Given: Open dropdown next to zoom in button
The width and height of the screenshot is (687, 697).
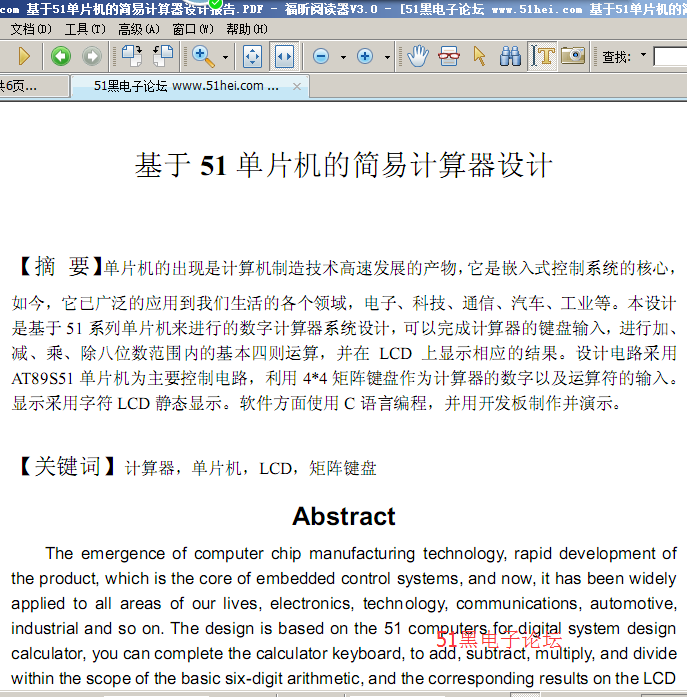Looking at the screenshot, I should (387, 57).
